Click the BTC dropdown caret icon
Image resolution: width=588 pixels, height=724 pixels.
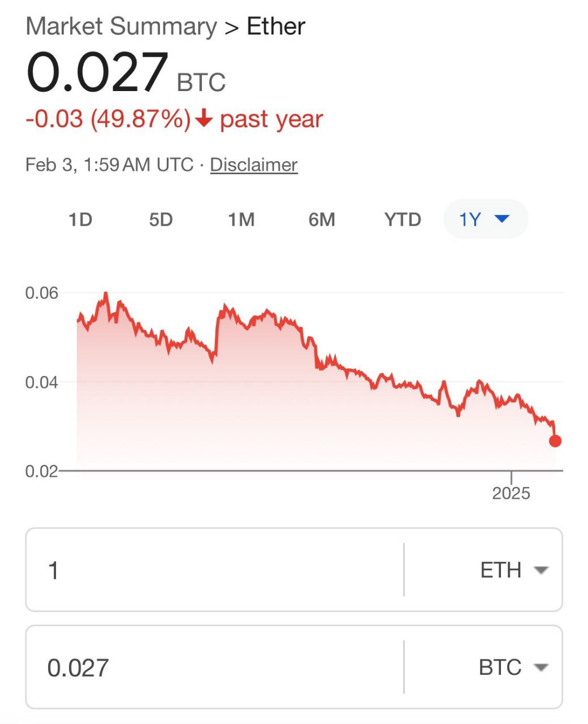[541, 667]
